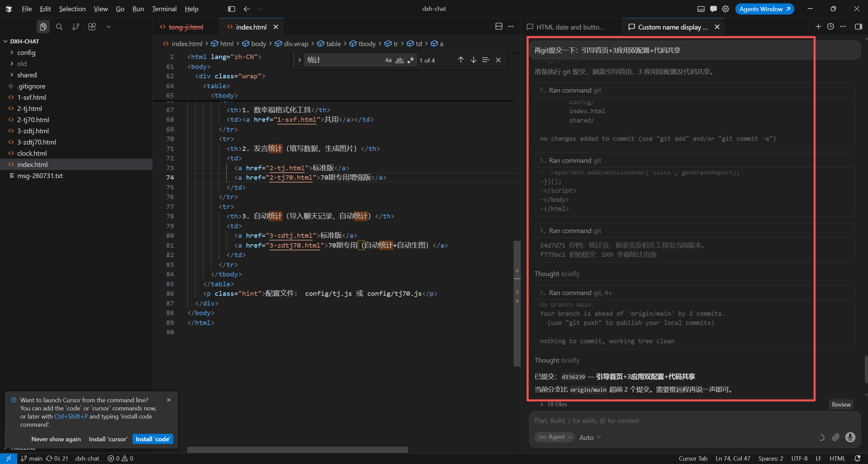Close the Custom name display chat tab
Viewport: 868px width, 464px height.
(717, 27)
